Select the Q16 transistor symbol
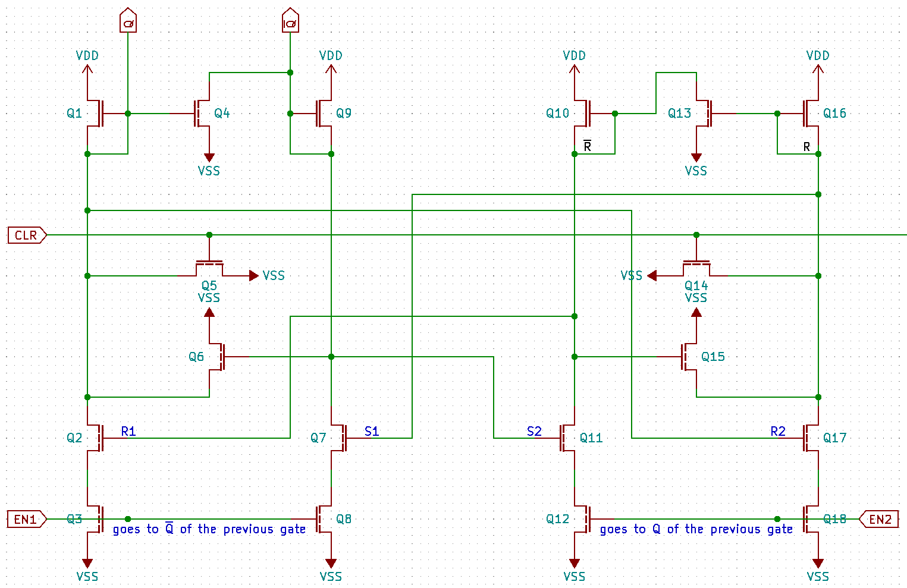The image size is (907, 588). [810, 113]
